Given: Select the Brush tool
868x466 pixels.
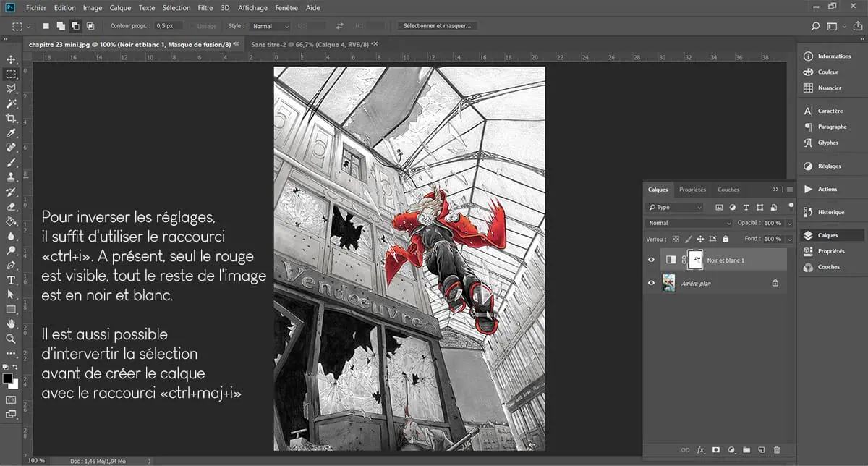Looking at the screenshot, I should coord(11,162).
